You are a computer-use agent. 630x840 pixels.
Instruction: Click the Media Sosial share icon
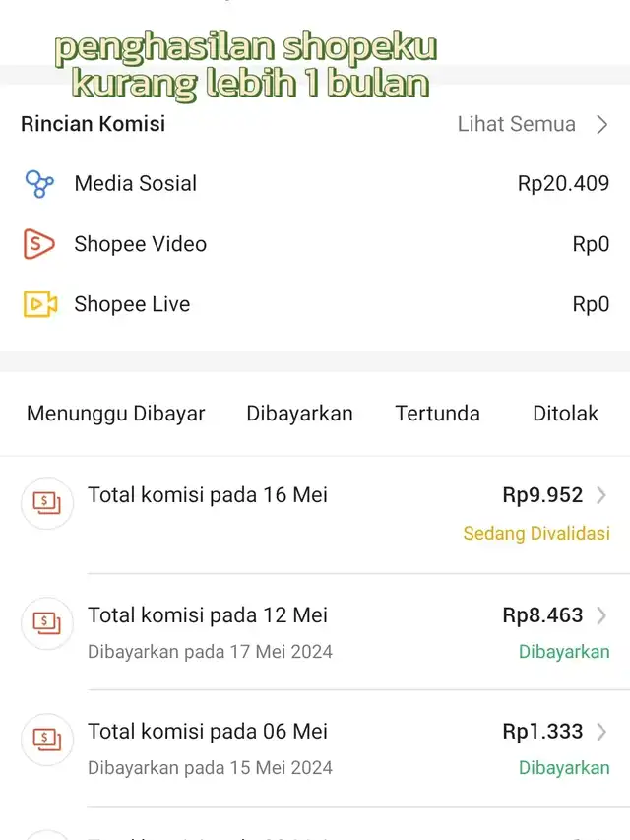point(39,184)
